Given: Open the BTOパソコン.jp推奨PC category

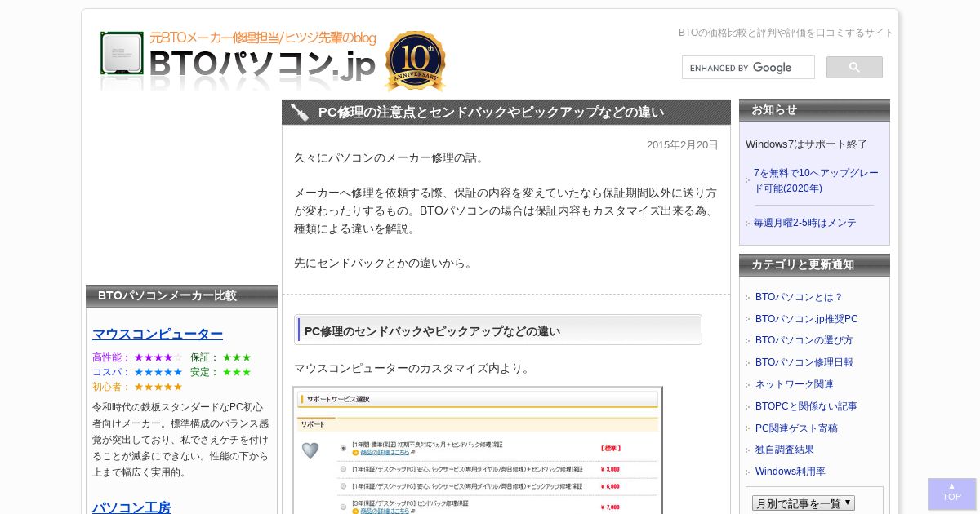Looking at the screenshot, I should (x=807, y=319).
